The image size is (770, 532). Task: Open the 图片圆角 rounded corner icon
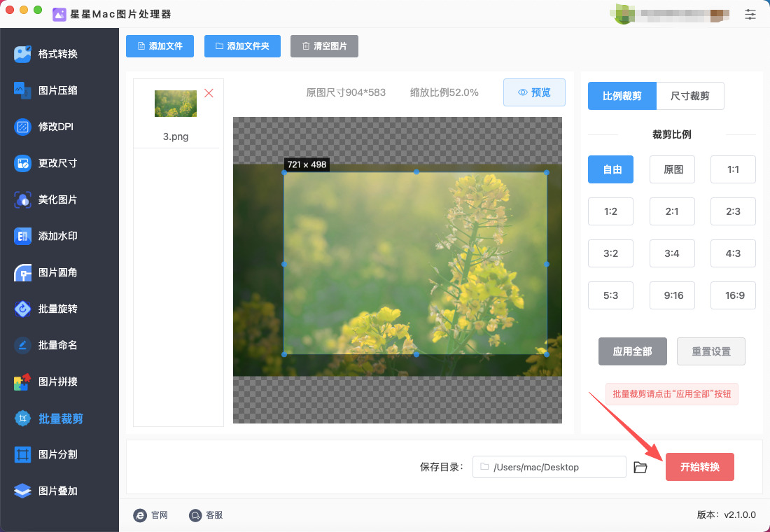pyautogui.click(x=22, y=272)
